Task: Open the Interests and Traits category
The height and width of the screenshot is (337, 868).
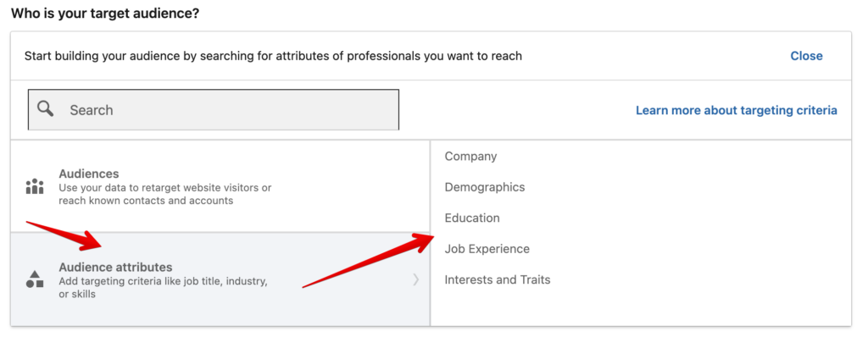Action: click(497, 280)
